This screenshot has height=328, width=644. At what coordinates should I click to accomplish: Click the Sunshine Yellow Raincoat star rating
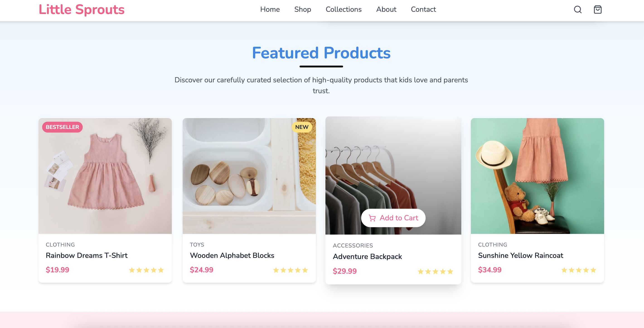[579, 270]
